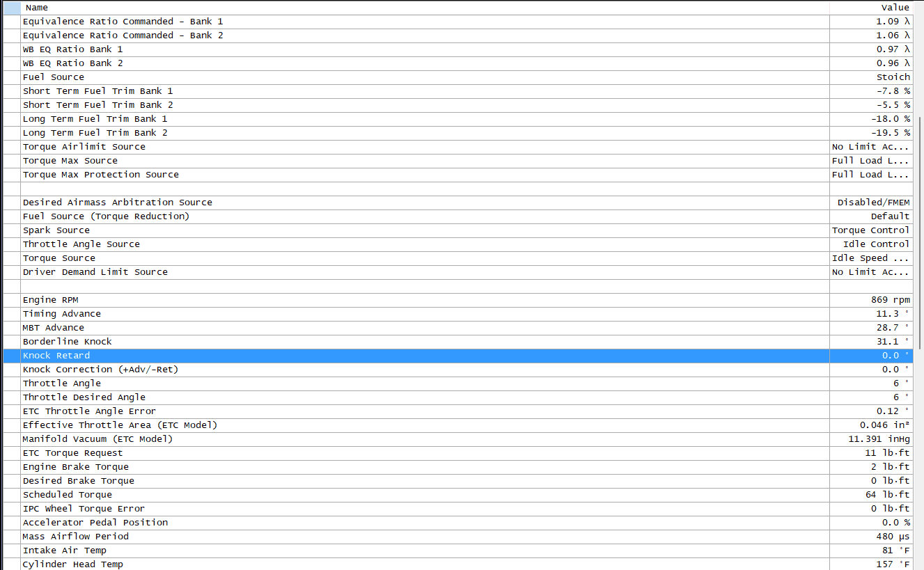This screenshot has width=924, height=570.
Task: Select Long Term Fuel Trim Bank 2 row
Action: pyautogui.click(x=458, y=133)
